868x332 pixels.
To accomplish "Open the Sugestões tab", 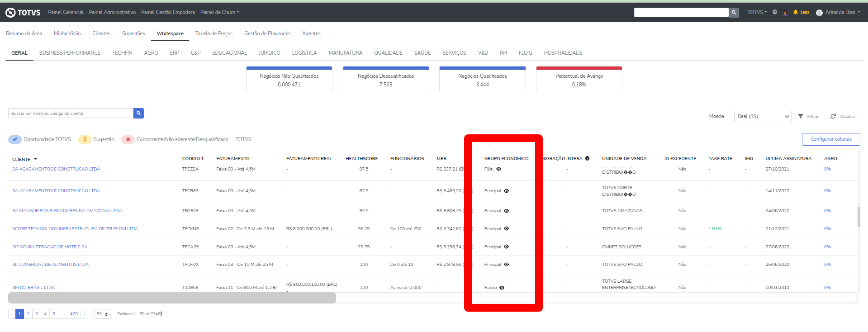I will (133, 33).
